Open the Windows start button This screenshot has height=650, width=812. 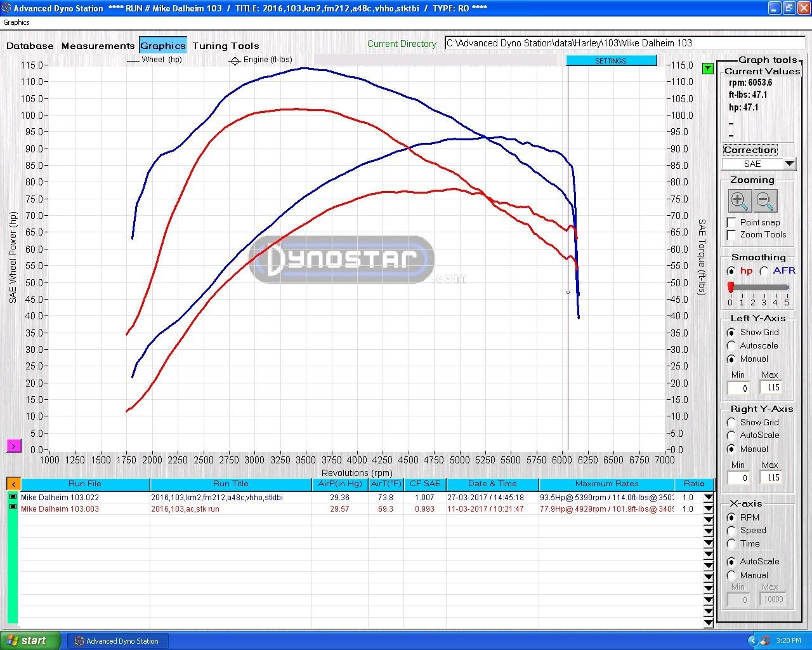click(30, 640)
